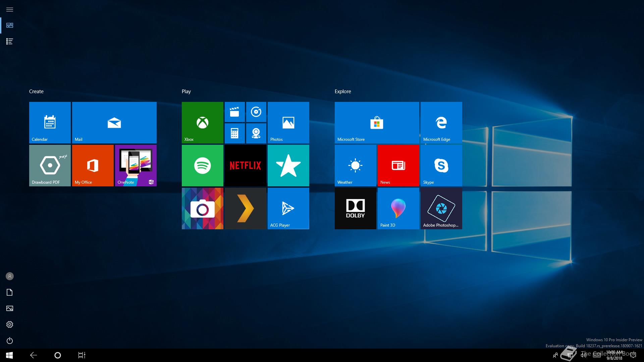This screenshot has height=362, width=644.
Task: Click the Create group header
Action: 36,92
